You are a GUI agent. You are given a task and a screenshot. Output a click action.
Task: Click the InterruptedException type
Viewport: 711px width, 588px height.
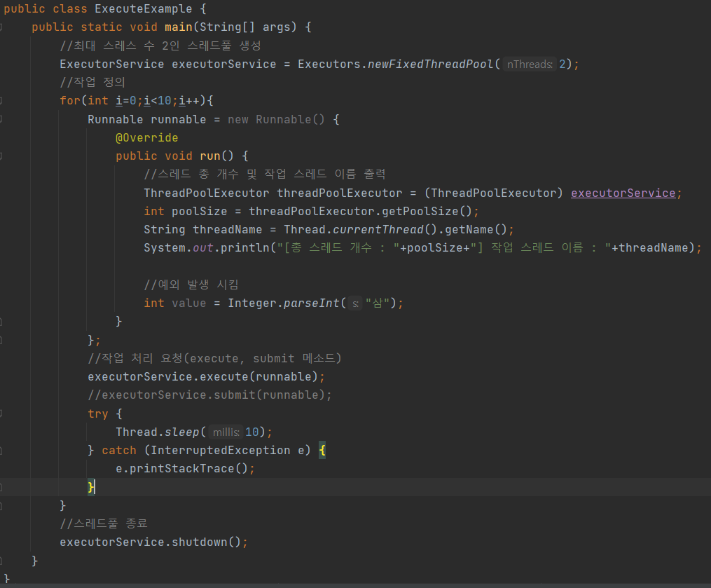click(x=221, y=450)
